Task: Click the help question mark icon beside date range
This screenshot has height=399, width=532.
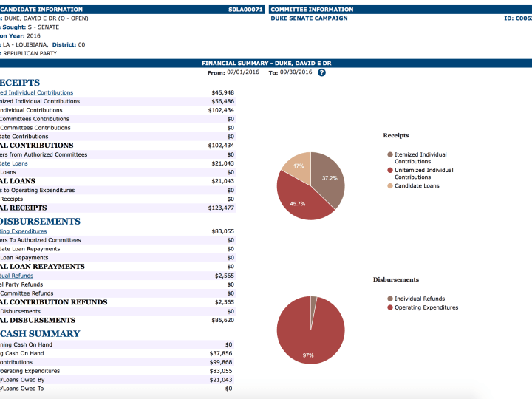Action: click(x=321, y=73)
